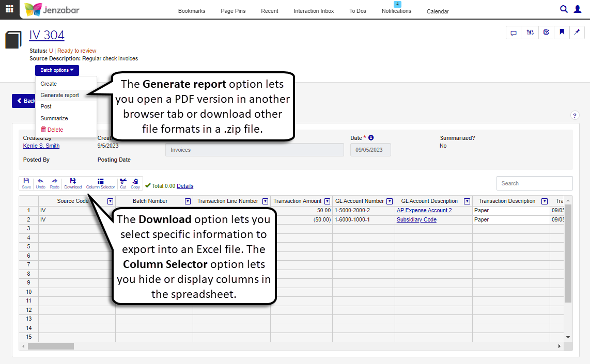Select Generate report from Batch options
The width and height of the screenshot is (590, 364).
(60, 95)
